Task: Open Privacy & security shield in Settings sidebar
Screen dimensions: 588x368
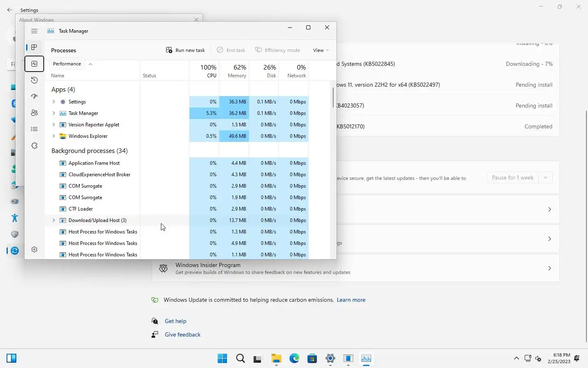Action: tap(15, 234)
